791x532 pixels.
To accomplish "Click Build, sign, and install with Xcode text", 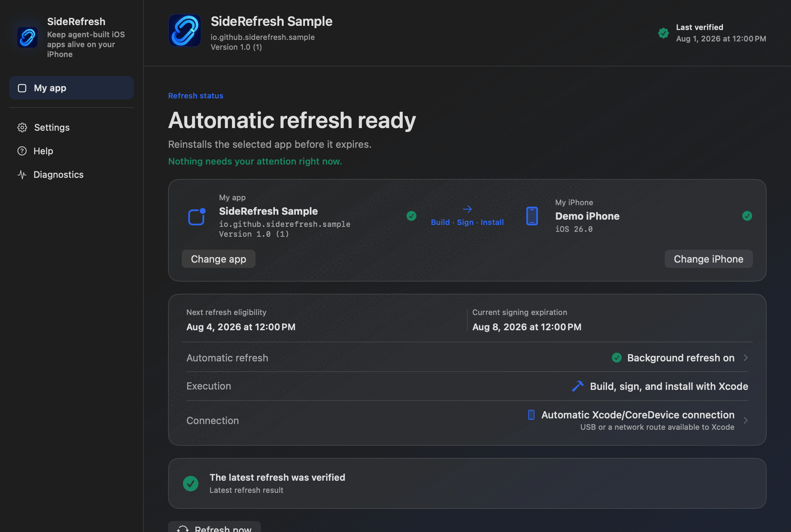I will coord(669,386).
